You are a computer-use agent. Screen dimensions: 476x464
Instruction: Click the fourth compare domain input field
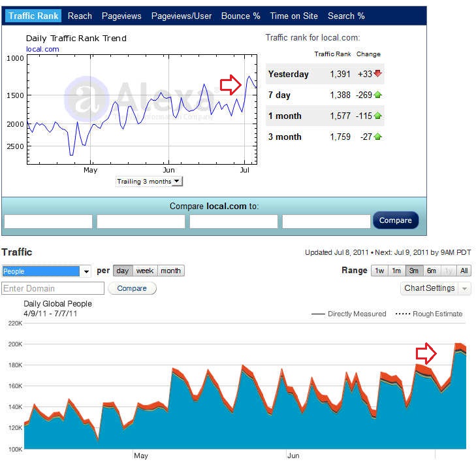tap(326, 221)
